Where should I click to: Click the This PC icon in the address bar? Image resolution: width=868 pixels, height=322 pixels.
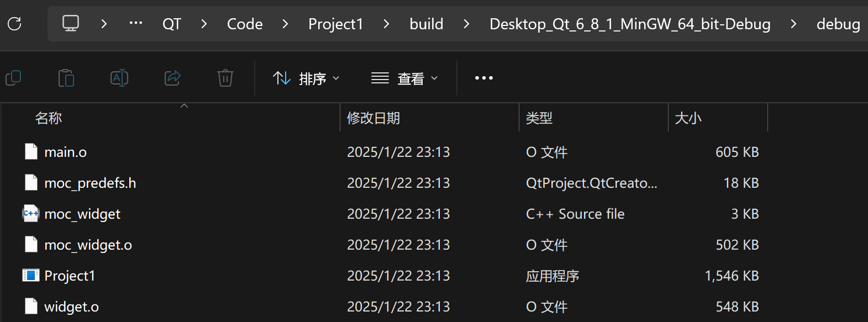pos(70,23)
